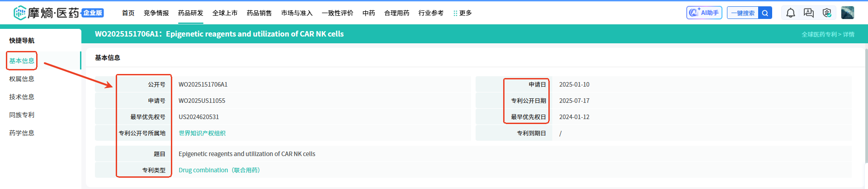
Task: Jump to 权属信息 section
Action: click(x=22, y=79)
